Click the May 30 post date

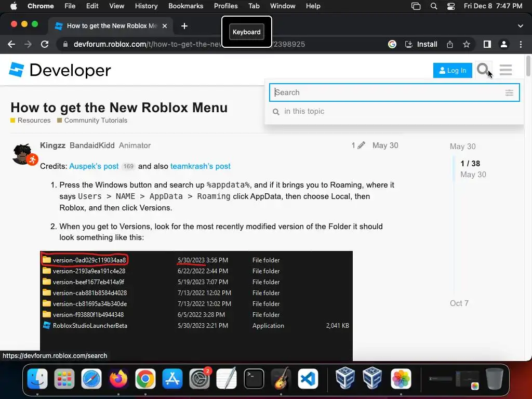[385, 145]
